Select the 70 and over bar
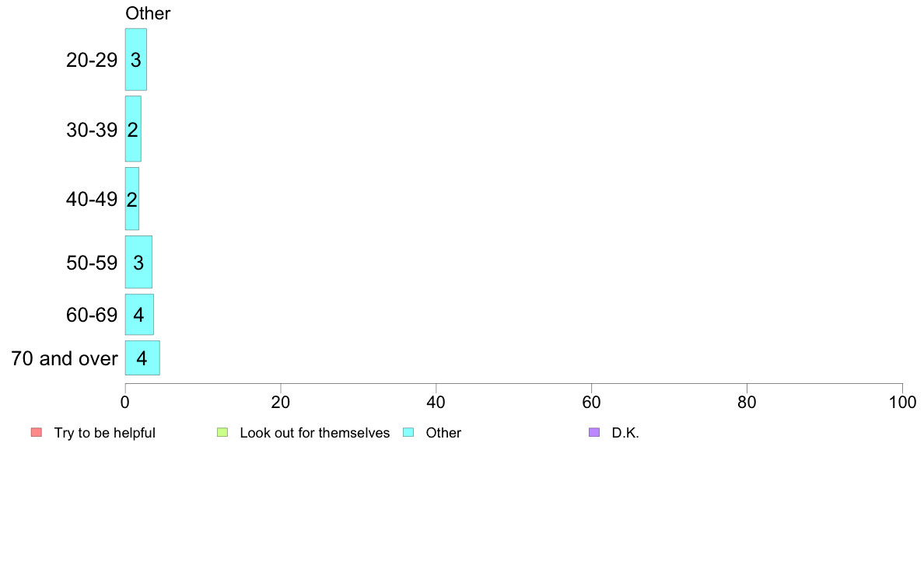Viewport: 924px width, 572px height. click(x=142, y=358)
